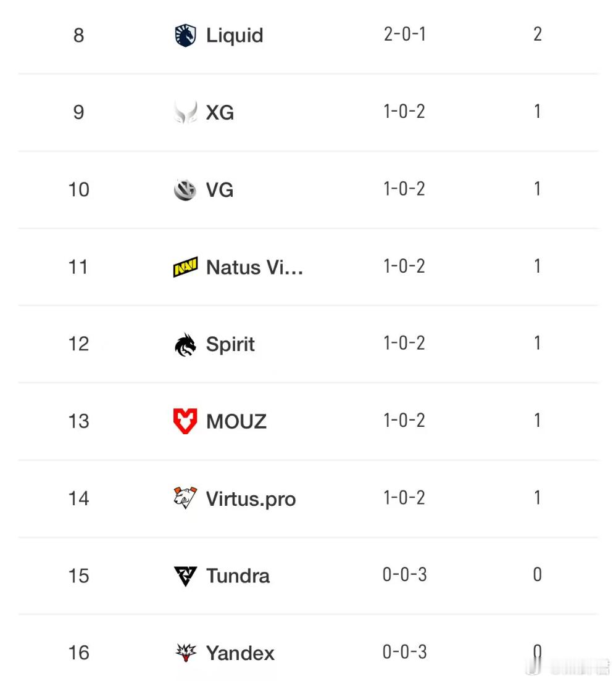Select rank number 13 in standings
The height and width of the screenshot is (681, 616).
click(78, 421)
